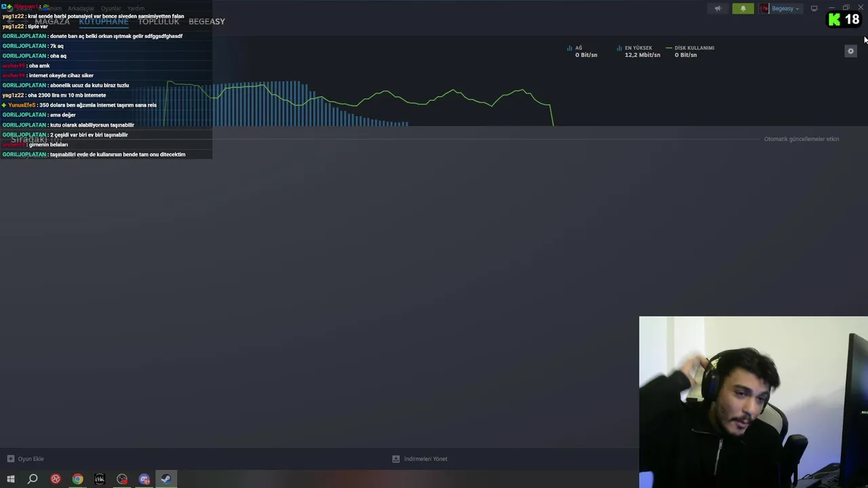Image resolution: width=868 pixels, height=488 pixels.
Task: Open Windows taskbar search
Action: tap(33, 479)
